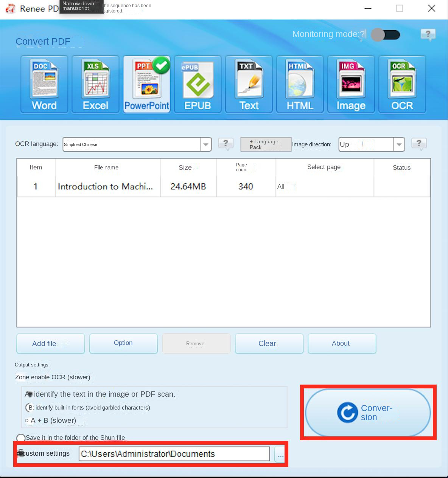Open the OCR conversion mode icon
Viewport: 448px width, 478px height.
coord(402,84)
